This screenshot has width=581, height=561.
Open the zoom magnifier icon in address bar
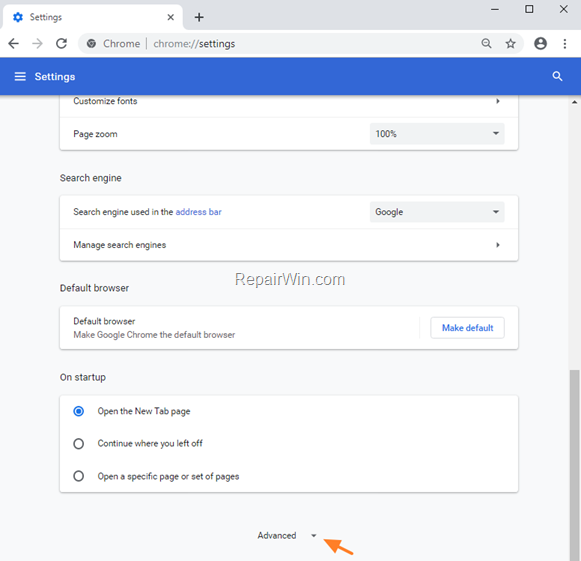tap(486, 44)
